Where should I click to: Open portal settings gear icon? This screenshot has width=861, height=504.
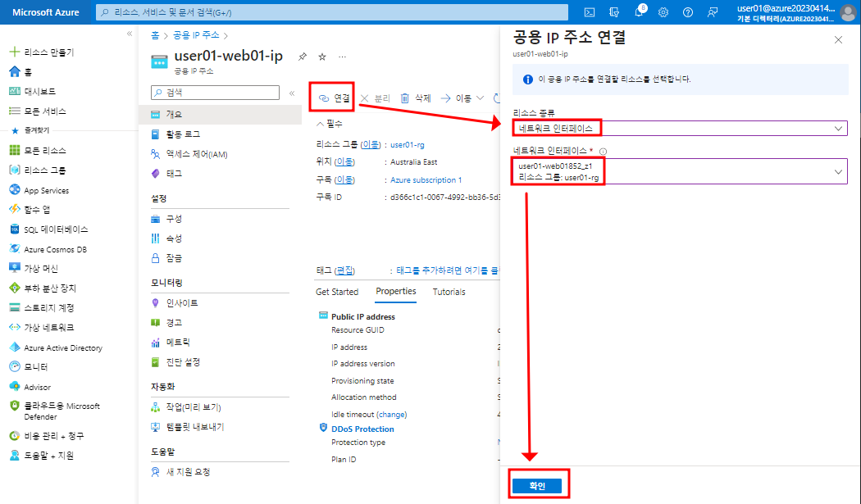point(663,12)
